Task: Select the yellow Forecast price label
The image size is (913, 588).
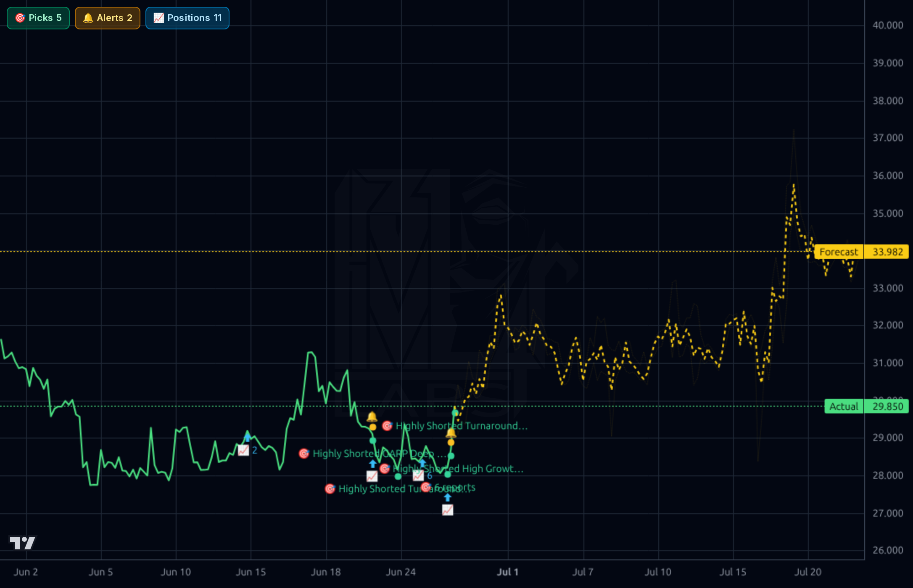Action: 839,252
